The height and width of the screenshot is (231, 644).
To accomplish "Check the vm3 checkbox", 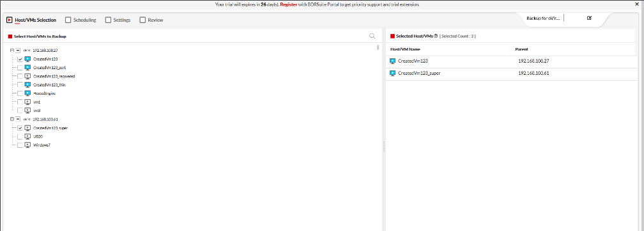I will coord(20,111).
